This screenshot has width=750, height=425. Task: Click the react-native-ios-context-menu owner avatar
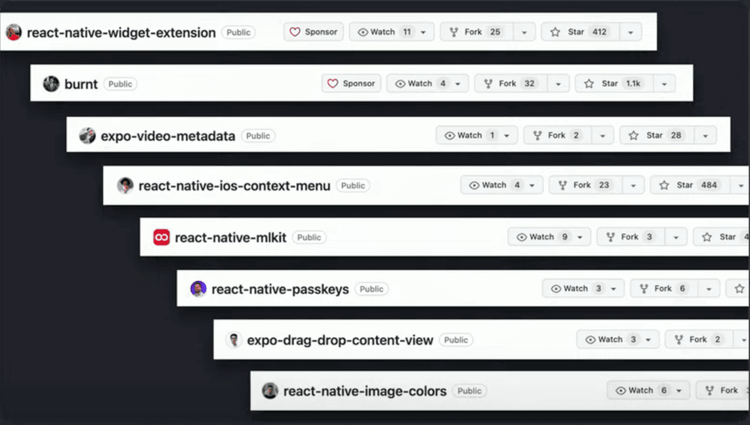point(125,185)
